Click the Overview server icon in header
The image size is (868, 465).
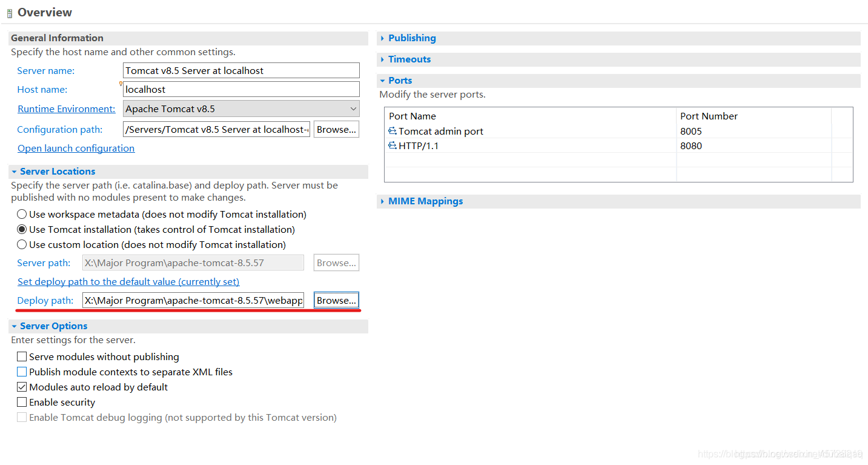(x=9, y=13)
